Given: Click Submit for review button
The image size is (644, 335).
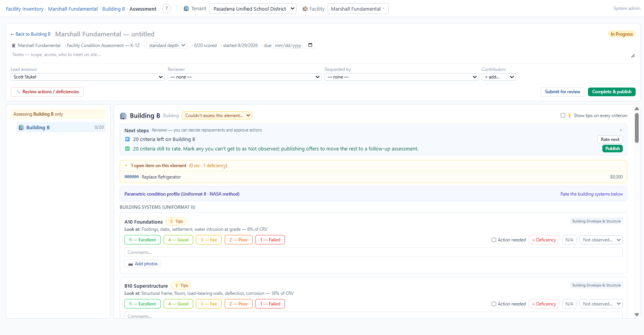Looking at the screenshot, I should tap(563, 92).
